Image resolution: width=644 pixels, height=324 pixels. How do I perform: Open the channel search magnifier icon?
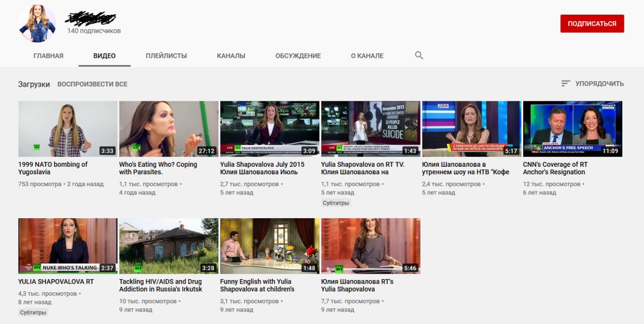[419, 55]
